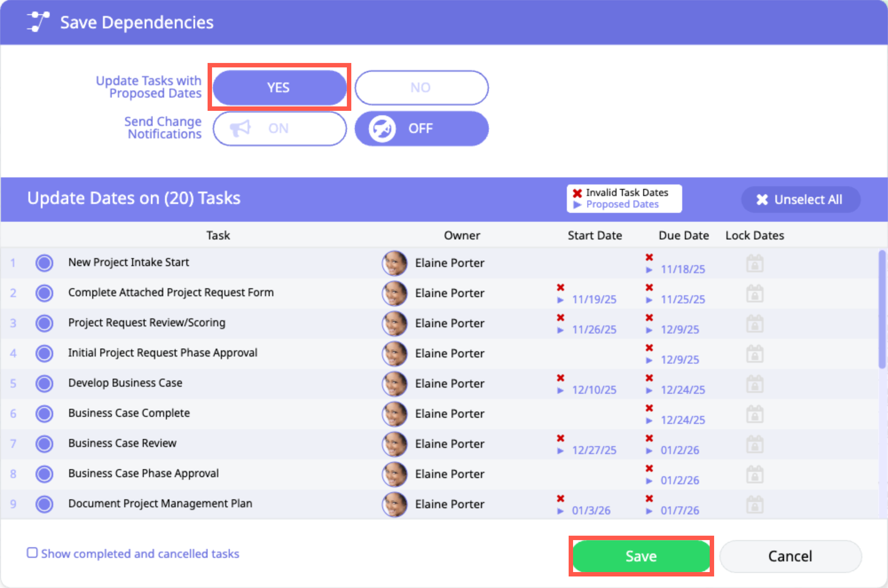Toggle selection of Business Case Phase Approval
Image resolution: width=888 pixels, height=588 pixels.
click(44, 474)
